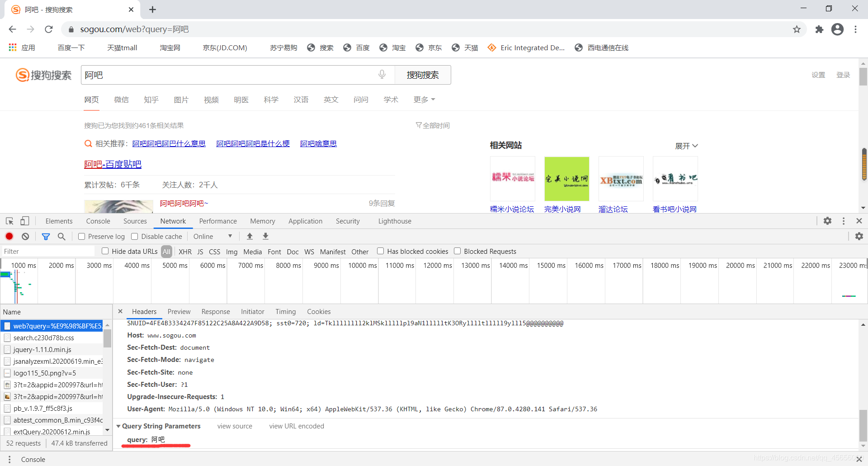This screenshot has width=868, height=466.
Task: Reload the page with the refresh icon
Action: coord(49,29)
